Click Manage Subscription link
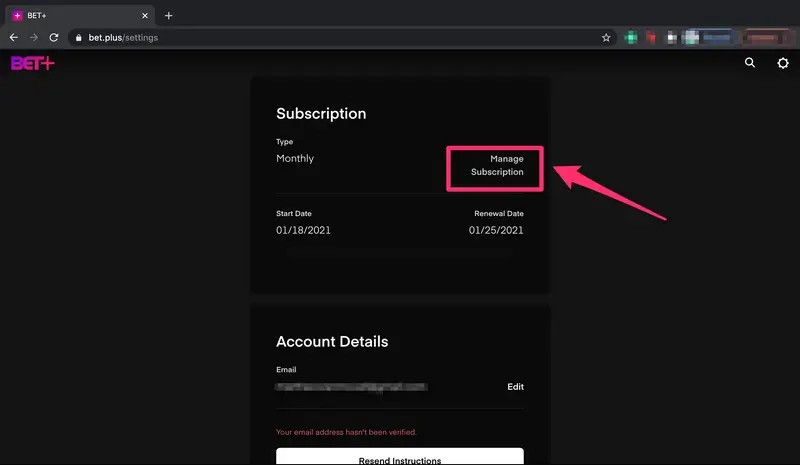The height and width of the screenshot is (465, 800). click(497, 165)
